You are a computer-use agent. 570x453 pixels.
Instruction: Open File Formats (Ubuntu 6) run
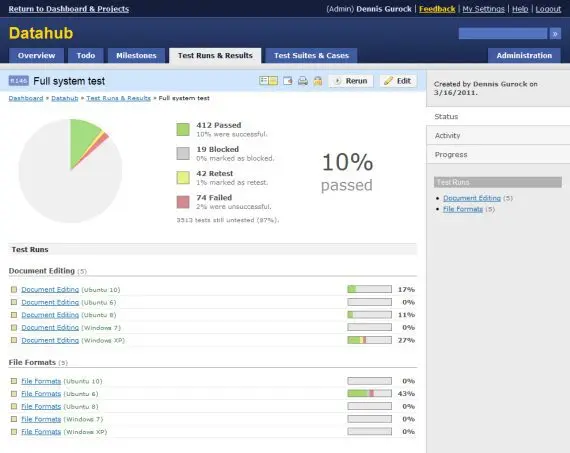click(x=41, y=394)
